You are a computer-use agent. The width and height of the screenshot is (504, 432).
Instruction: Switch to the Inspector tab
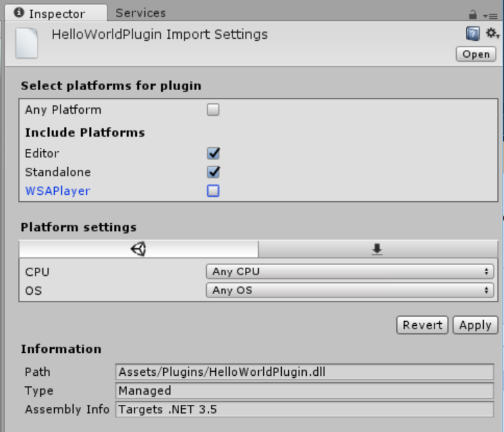(56, 13)
